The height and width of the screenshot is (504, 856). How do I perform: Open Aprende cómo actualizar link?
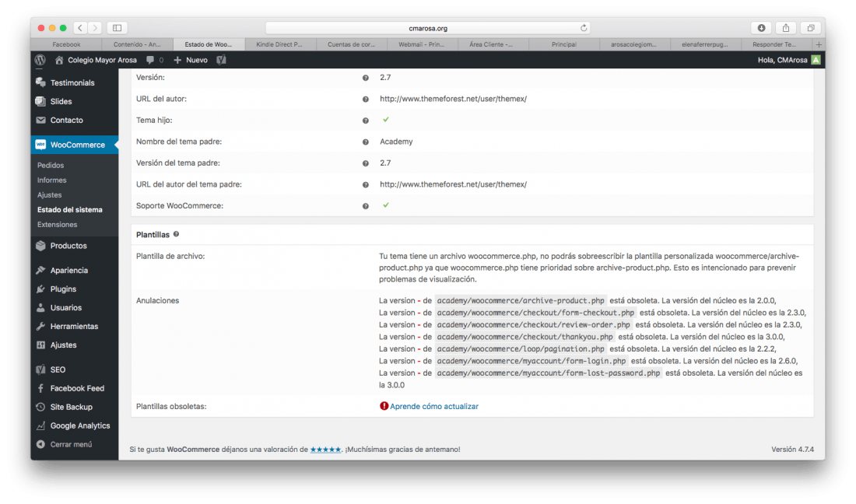pyautogui.click(x=434, y=406)
